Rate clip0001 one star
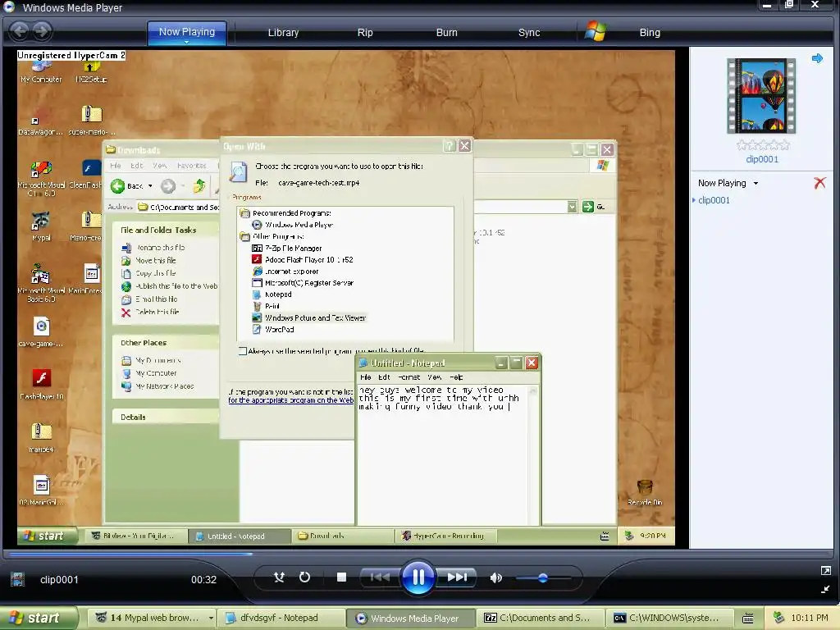840x630 pixels. point(742,145)
